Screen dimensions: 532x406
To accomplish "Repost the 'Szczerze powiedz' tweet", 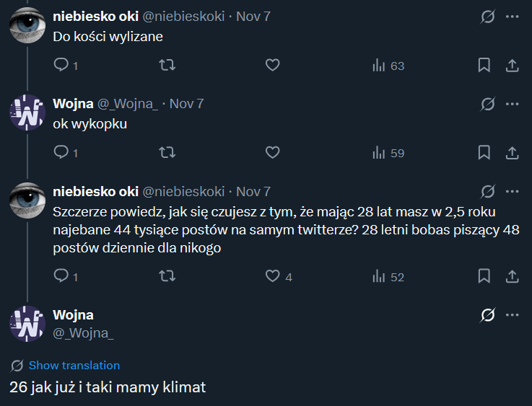I will (167, 276).
